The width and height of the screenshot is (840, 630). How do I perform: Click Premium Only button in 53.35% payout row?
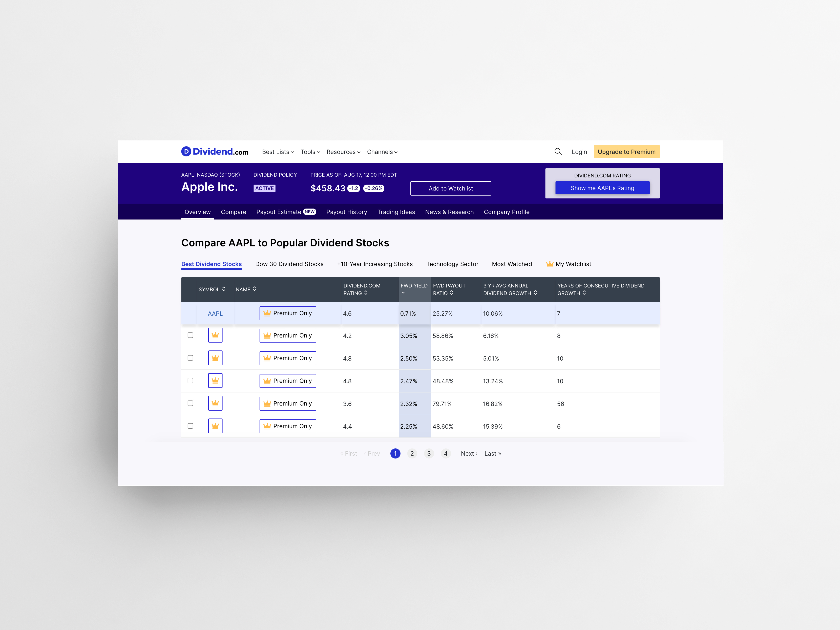pos(288,358)
